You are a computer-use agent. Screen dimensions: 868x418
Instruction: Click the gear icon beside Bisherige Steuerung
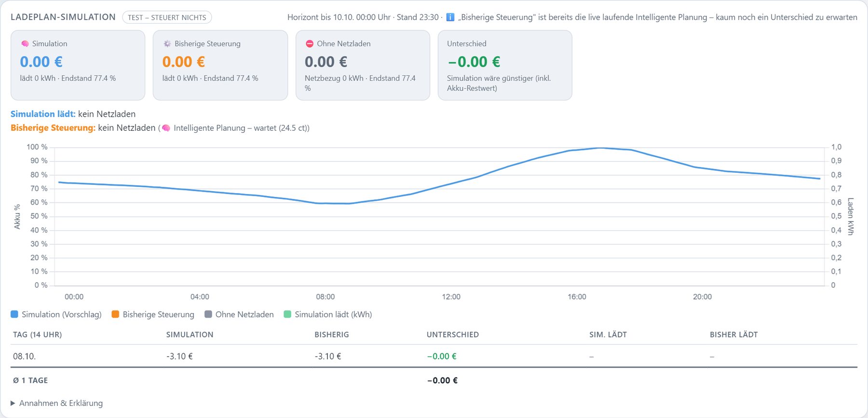coord(167,44)
